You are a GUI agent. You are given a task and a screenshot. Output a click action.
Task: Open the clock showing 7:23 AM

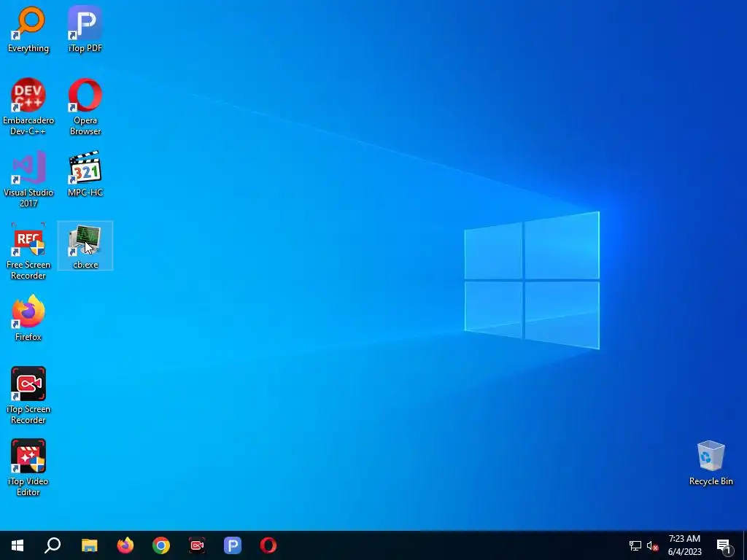click(x=684, y=545)
